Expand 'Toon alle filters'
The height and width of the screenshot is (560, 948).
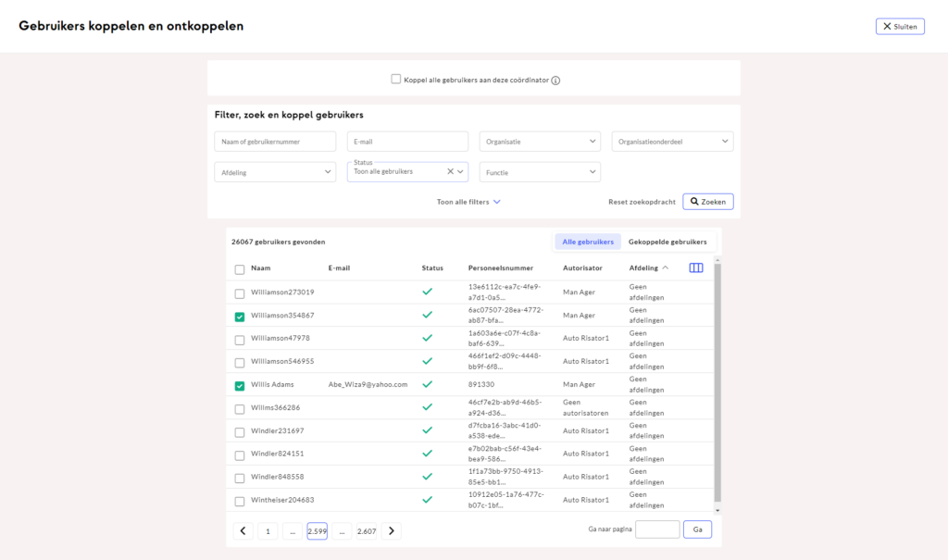pyautogui.click(x=468, y=202)
